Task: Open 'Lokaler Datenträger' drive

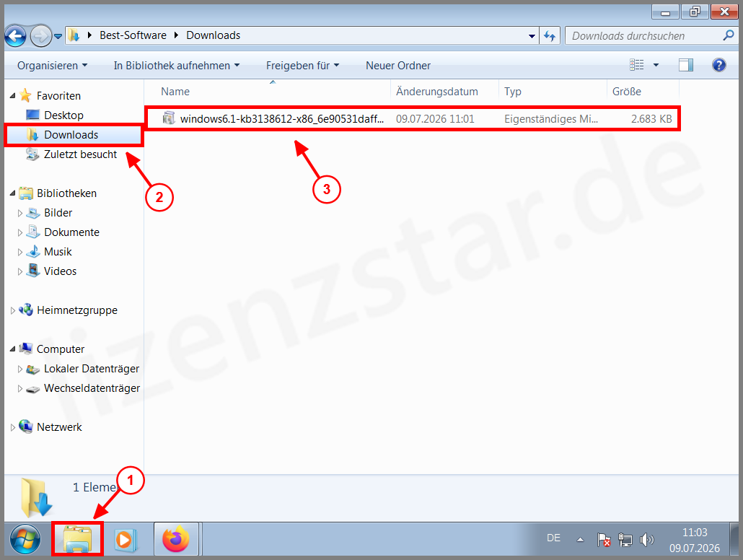Action: click(x=92, y=369)
